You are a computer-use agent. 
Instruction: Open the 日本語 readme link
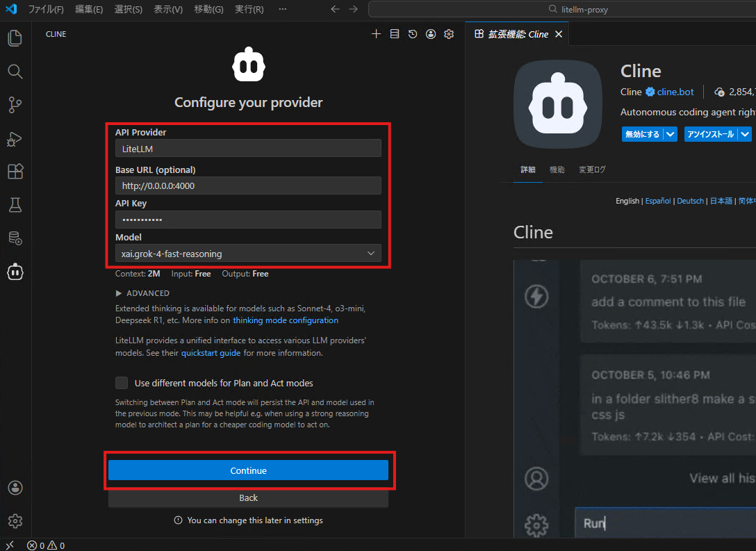(721, 201)
